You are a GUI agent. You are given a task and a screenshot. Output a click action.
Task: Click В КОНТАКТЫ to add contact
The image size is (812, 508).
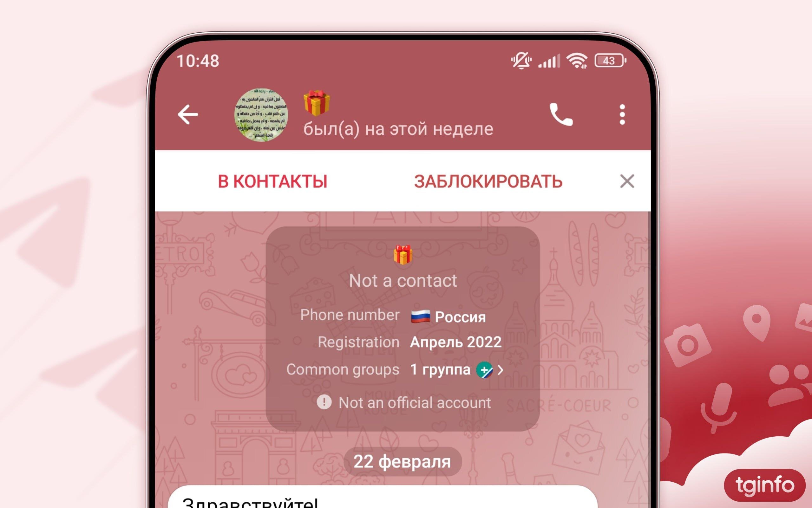pyautogui.click(x=273, y=180)
